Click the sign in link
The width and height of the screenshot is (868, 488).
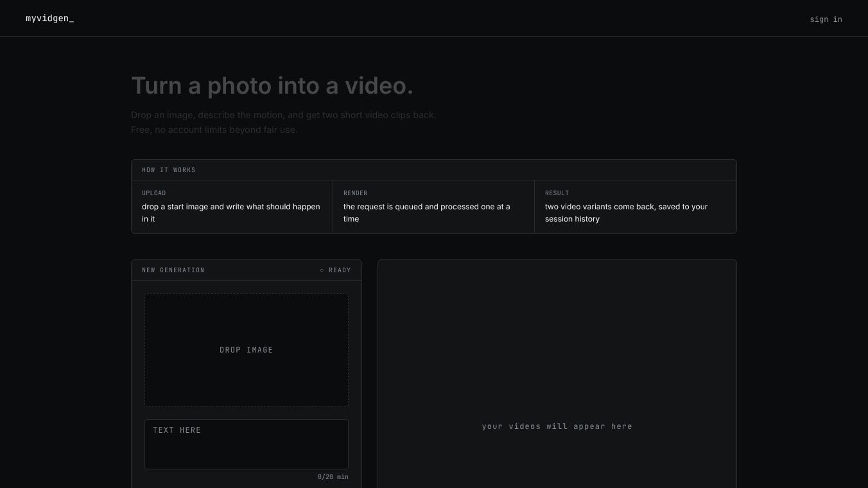click(826, 19)
